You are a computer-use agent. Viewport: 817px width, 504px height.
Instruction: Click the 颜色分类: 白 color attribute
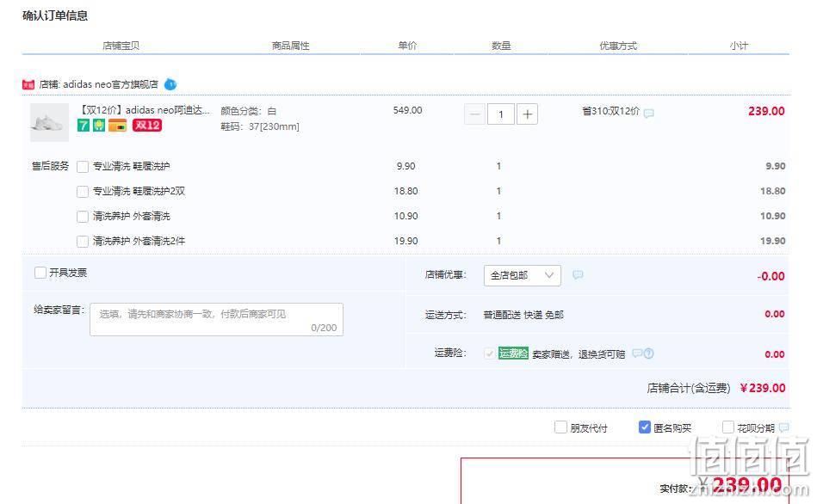click(249, 111)
